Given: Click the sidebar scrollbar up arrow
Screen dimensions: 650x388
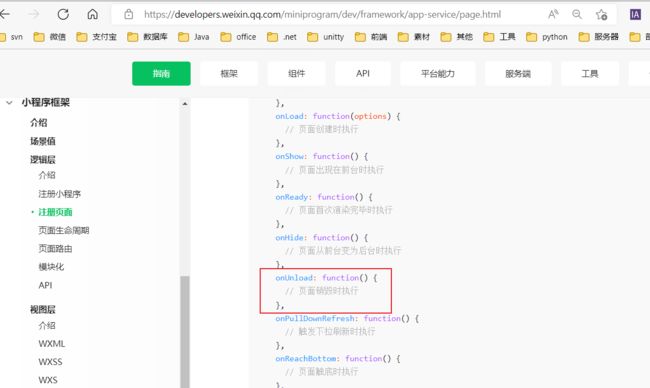Looking at the screenshot, I should tap(185, 104).
